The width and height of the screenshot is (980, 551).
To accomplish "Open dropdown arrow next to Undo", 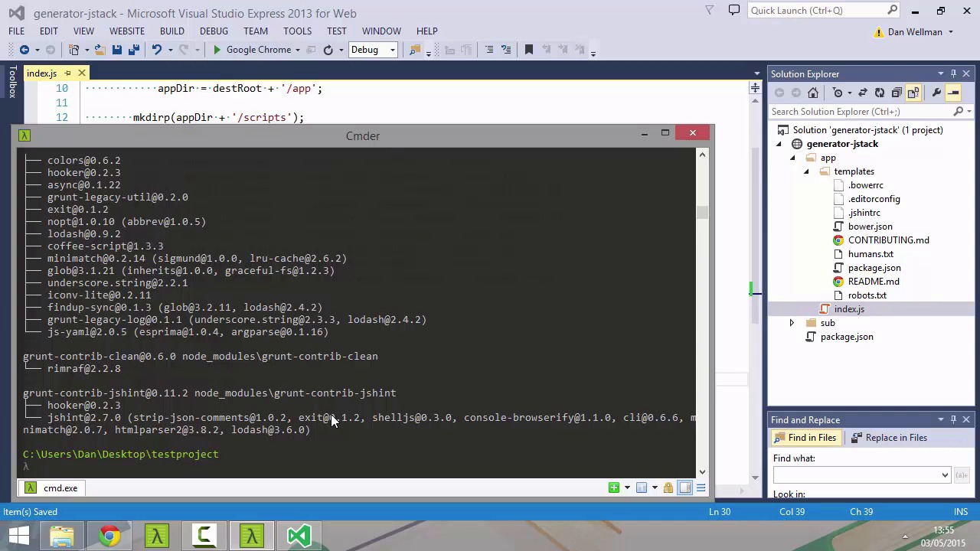I will 169,50.
